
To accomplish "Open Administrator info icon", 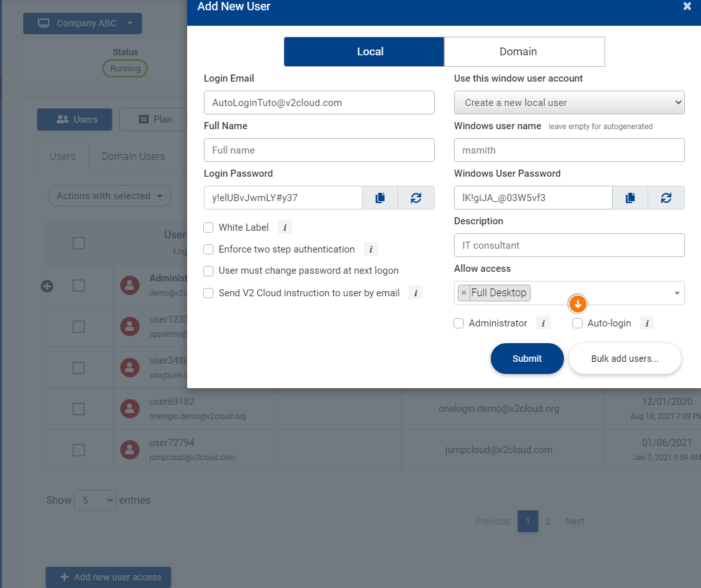I will [543, 323].
